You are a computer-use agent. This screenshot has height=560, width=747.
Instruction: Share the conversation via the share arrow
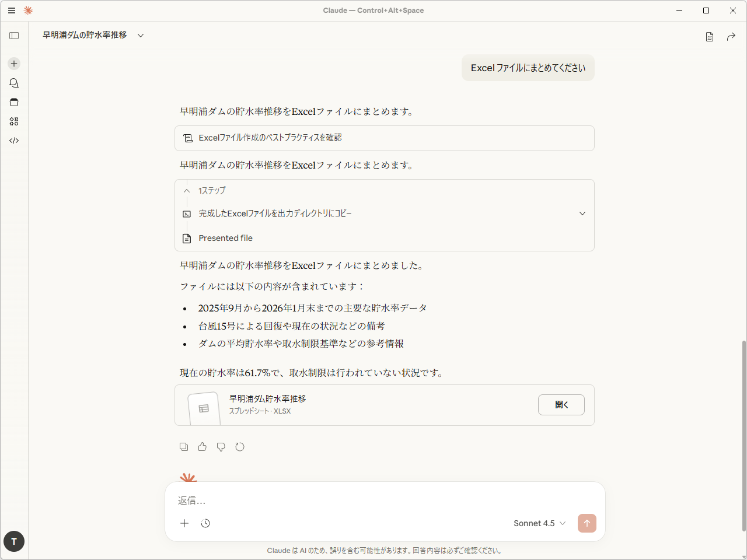[731, 36]
